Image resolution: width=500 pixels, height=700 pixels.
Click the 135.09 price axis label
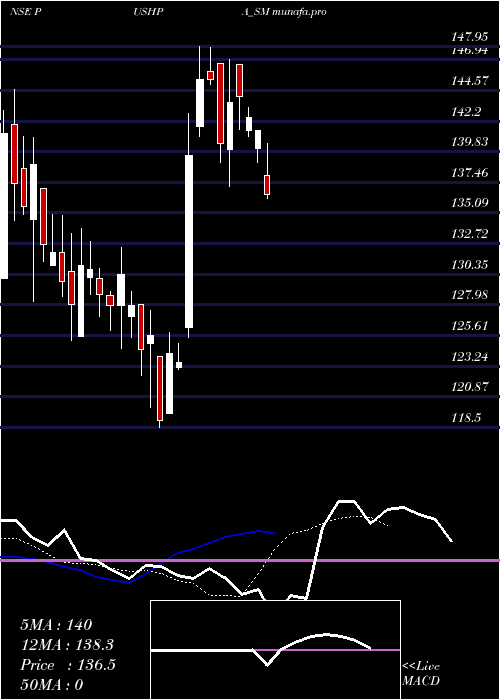469,203
